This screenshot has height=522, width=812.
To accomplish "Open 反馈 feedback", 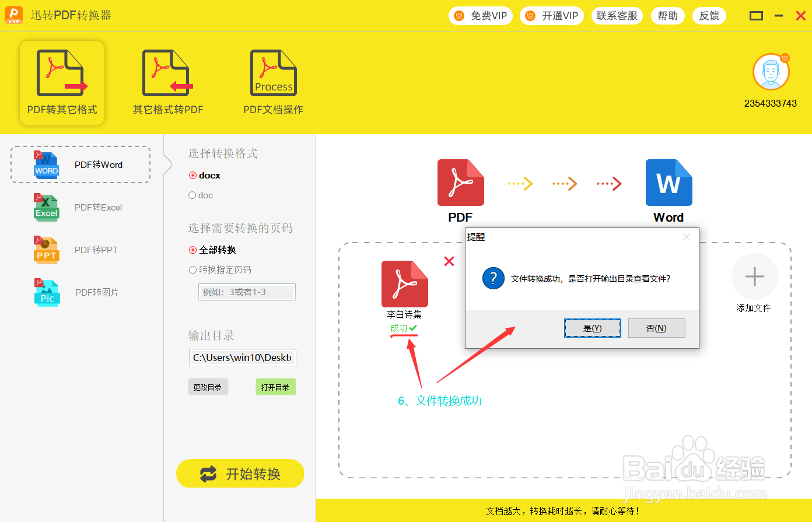I will click(x=709, y=16).
